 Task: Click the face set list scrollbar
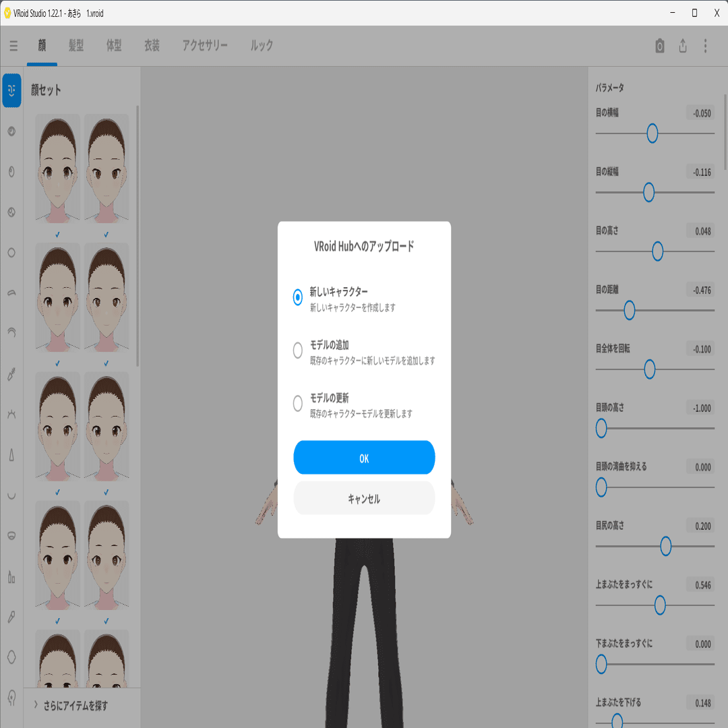click(138, 236)
